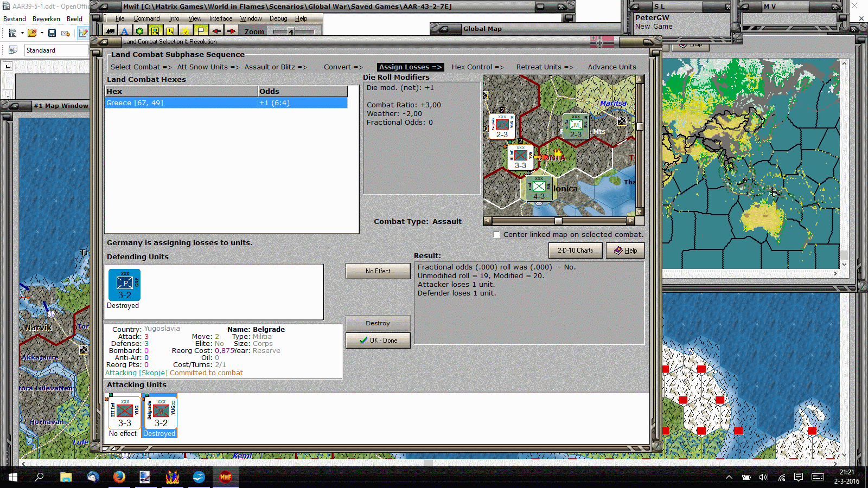Open the Interface menu
The image size is (868, 488).
[x=221, y=18]
